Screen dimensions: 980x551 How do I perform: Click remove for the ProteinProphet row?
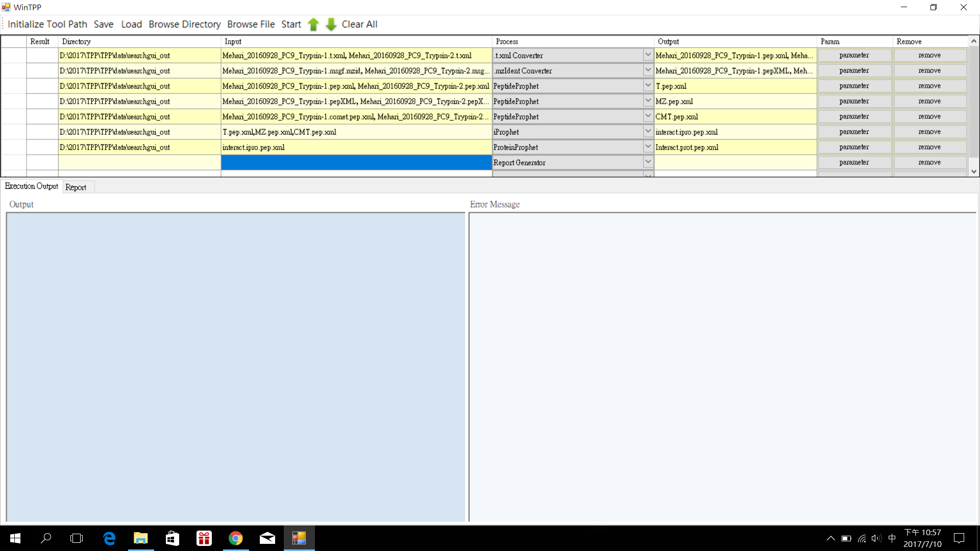click(x=929, y=147)
